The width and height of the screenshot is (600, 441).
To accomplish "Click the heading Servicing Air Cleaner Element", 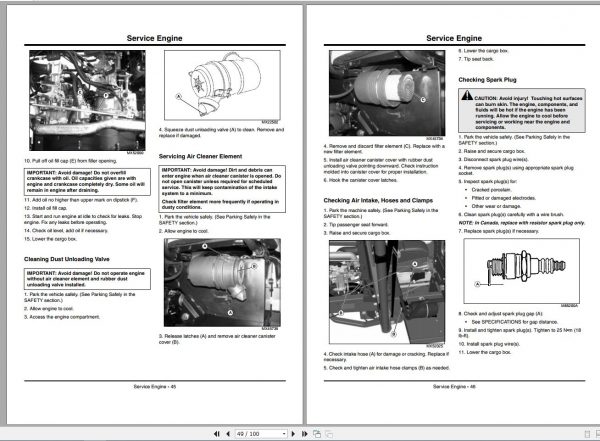I will (x=201, y=156).
